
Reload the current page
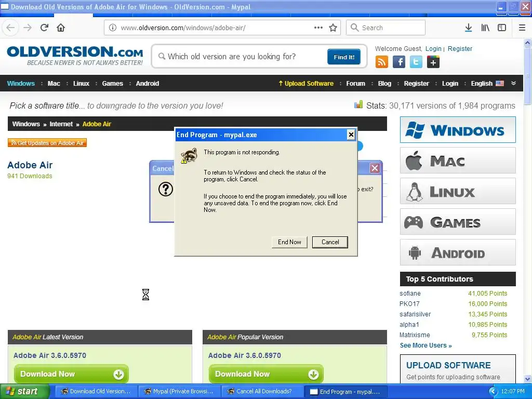click(45, 28)
